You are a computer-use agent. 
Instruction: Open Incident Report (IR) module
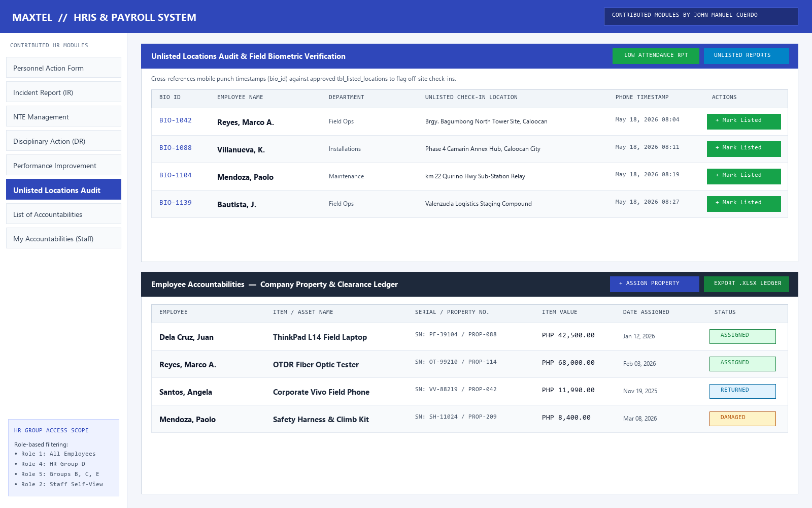(63, 92)
